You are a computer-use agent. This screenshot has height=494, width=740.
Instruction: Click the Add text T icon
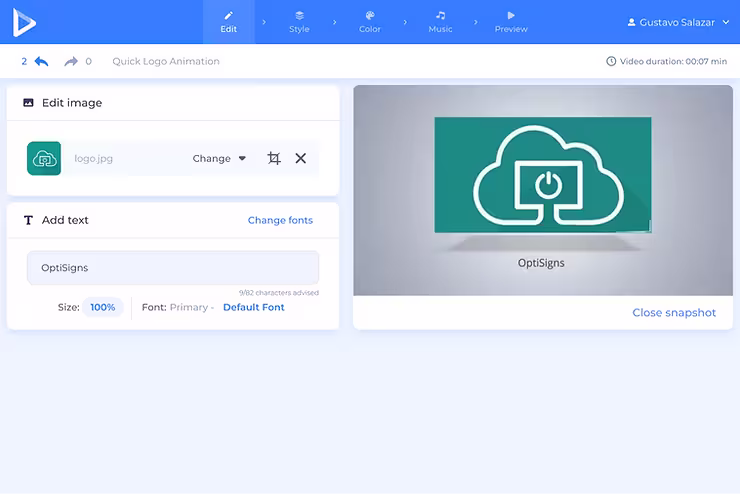(x=28, y=220)
